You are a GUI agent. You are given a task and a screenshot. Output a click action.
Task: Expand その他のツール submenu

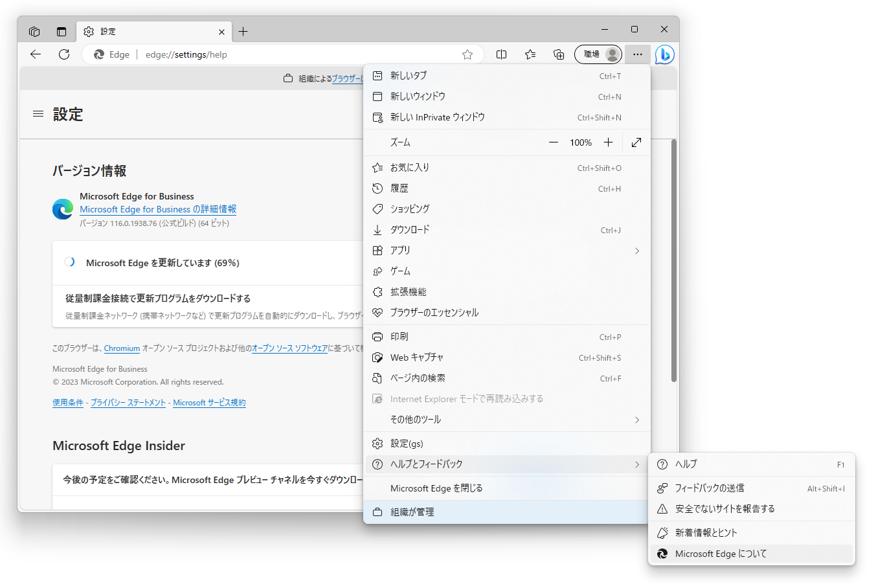(636, 420)
